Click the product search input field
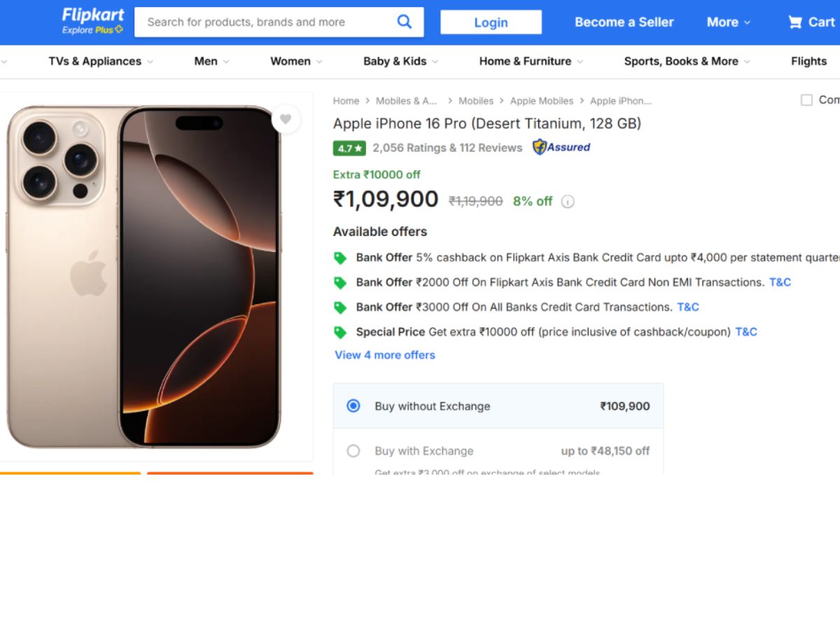The height and width of the screenshot is (630, 840). click(x=266, y=22)
